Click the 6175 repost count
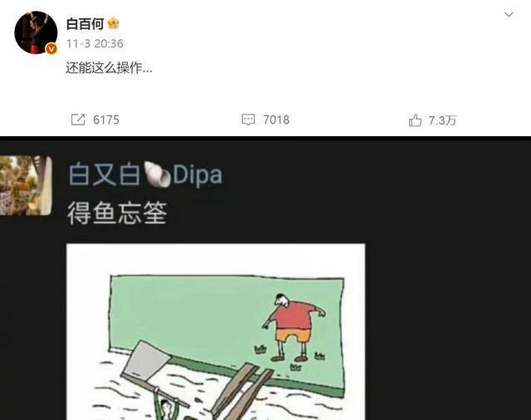 106,120
